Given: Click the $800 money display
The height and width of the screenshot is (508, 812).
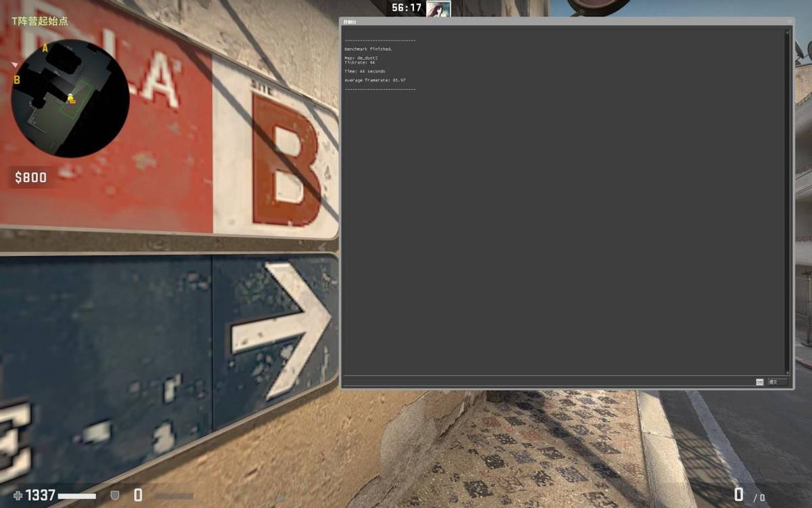Looking at the screenshot, I should point(31,177).
